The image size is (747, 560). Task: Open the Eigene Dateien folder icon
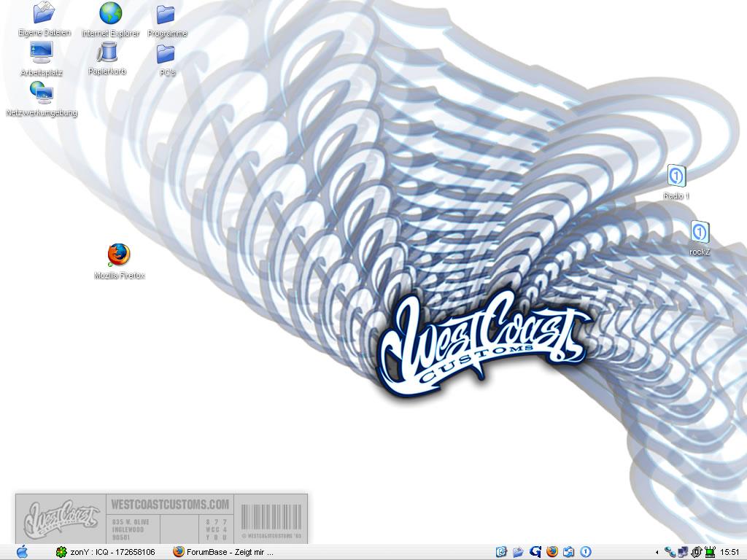point(44,12)
